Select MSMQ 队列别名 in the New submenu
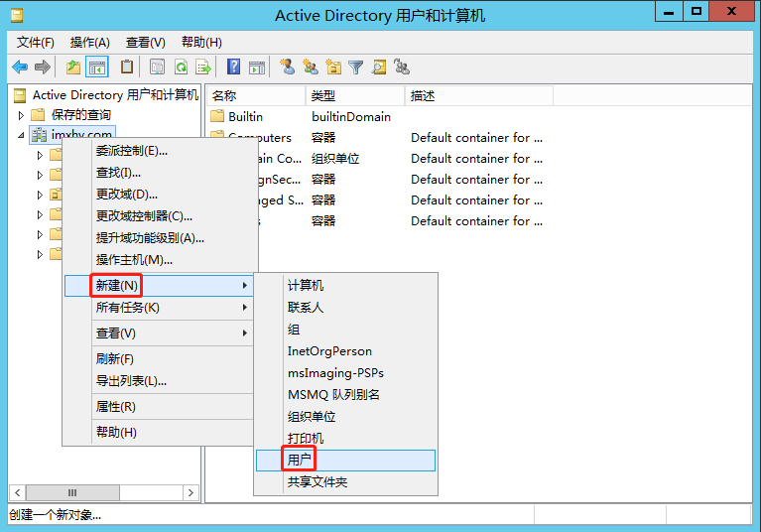Viewport: 761px width, 532px height. tap(345, 395)
